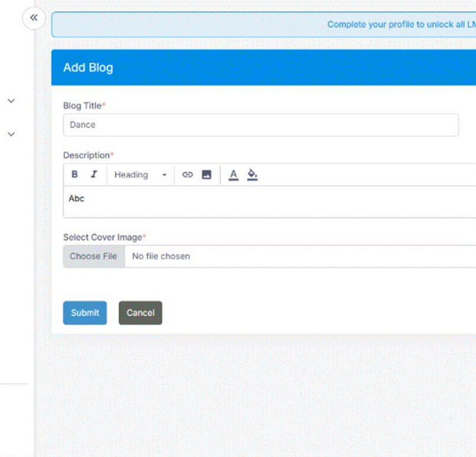Viewport: 476px width, 457px height.
Task: Toggle italic formatting in description editor
Action: (93, 174)
